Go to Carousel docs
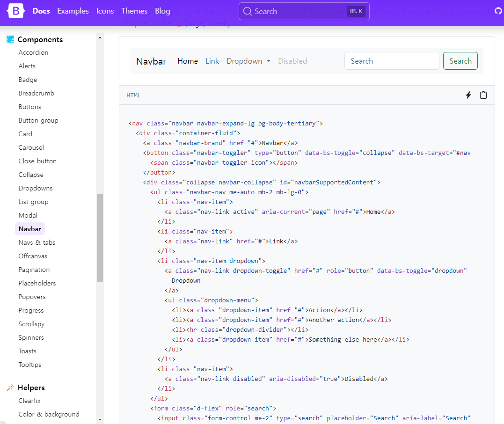Image resolution: width=504 pixels, height=424 pixels. pyautogui.click(x=31, y=147)
